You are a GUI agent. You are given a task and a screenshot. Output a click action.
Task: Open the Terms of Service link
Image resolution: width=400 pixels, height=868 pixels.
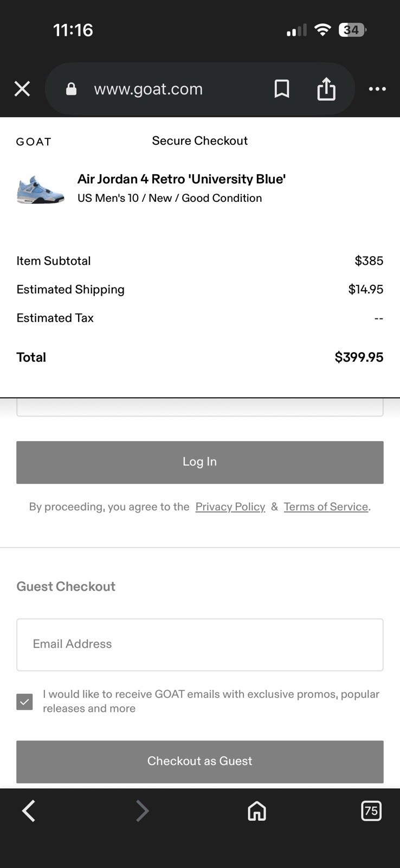point(326,507)
